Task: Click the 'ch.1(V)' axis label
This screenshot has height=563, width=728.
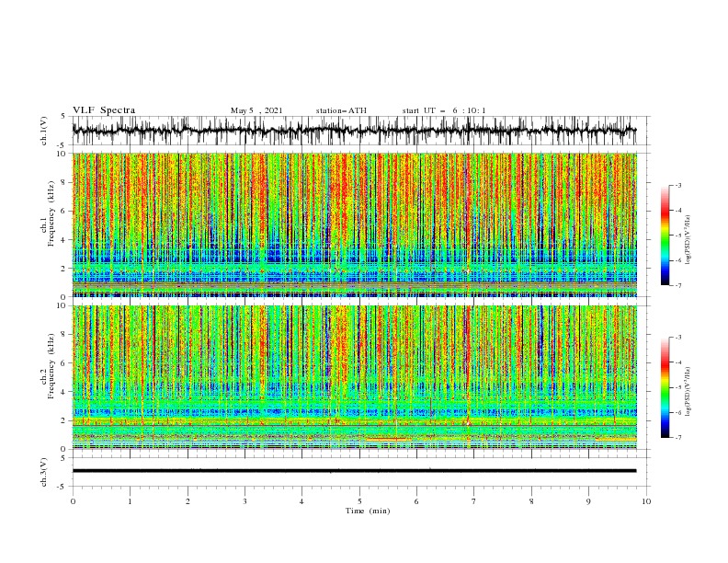Action: click(x=44, y=131)
